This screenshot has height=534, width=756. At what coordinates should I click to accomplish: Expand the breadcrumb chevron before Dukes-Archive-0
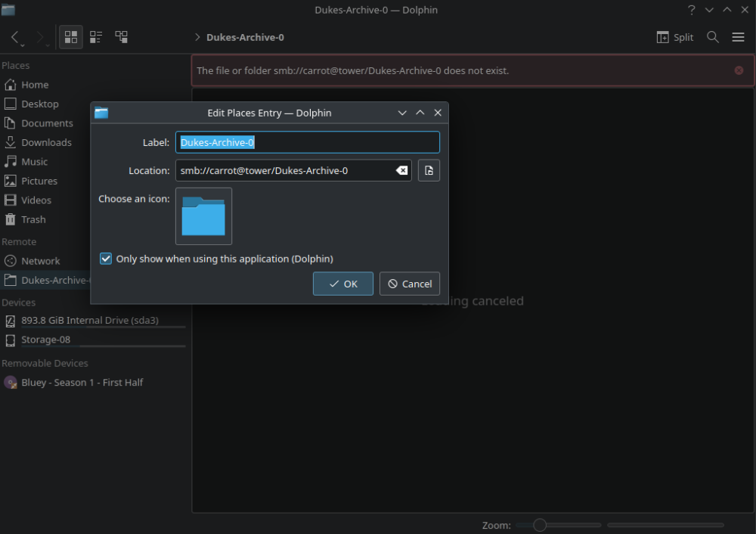tap(197, 37)
